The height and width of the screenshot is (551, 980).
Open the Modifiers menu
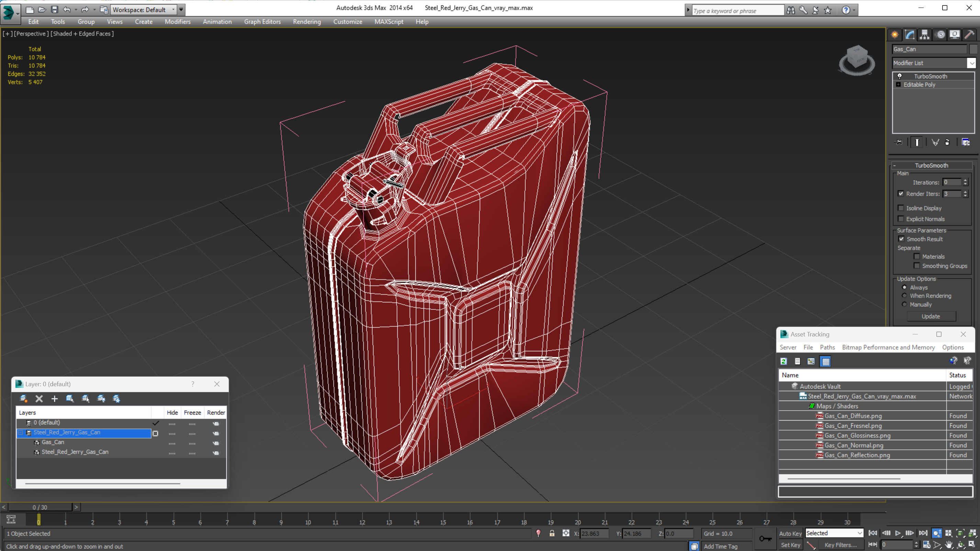(178, 22)
